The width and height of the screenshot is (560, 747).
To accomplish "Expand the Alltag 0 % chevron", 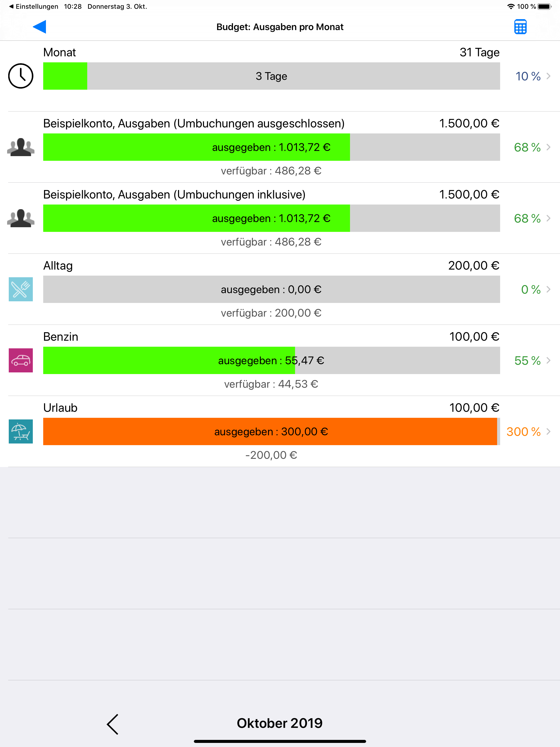I will pyautogui.click(x=549, y=289).
